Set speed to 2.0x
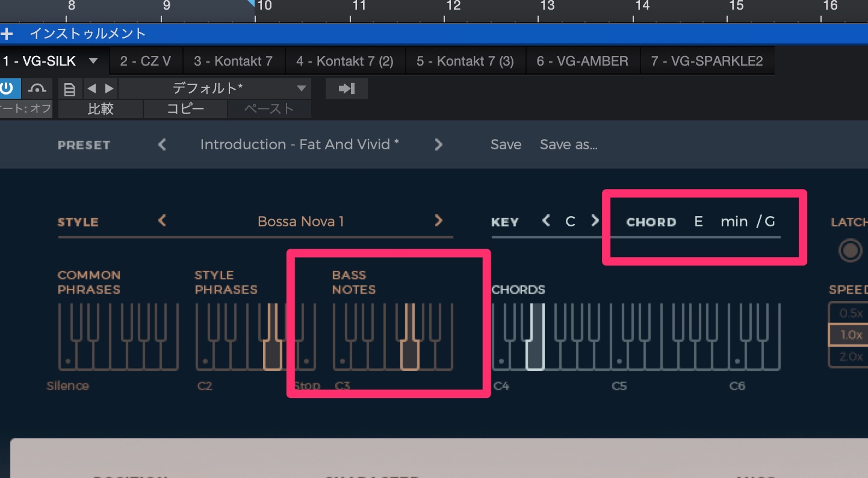868x478 pixels. [x=851, y=356]
